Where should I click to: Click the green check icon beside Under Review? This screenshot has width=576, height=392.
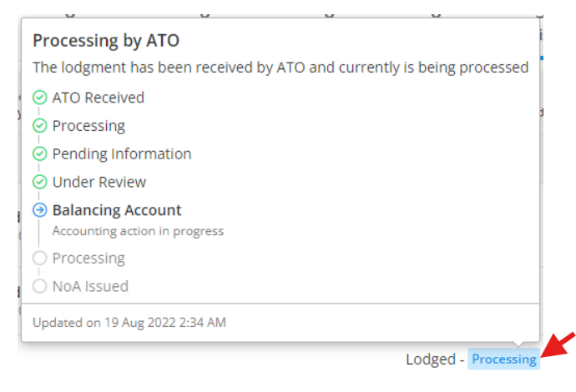(40, 182)
